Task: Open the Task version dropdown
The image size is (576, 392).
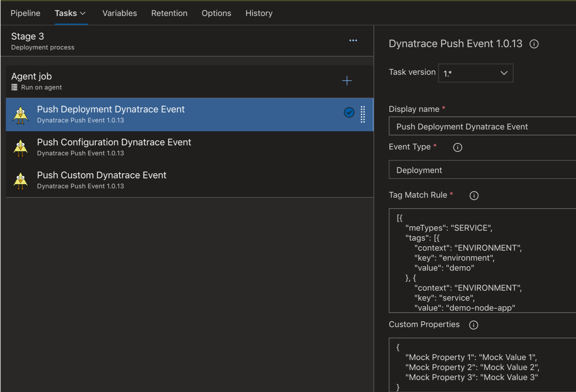Action: (476, 73)
